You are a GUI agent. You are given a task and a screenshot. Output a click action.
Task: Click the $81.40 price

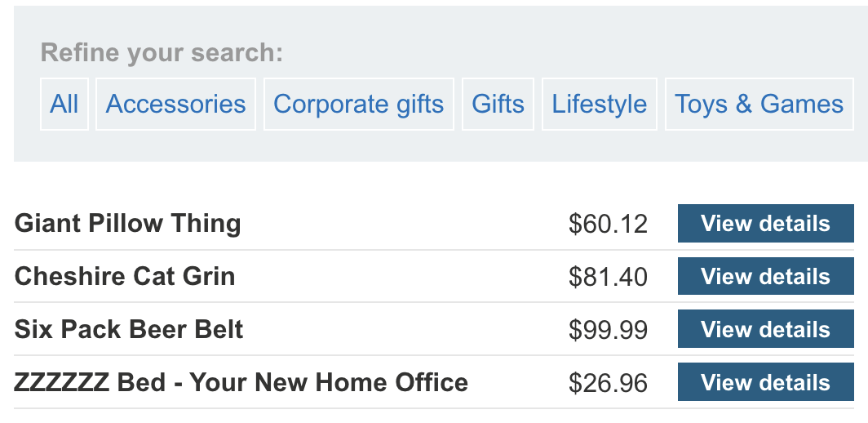(608, 277)
